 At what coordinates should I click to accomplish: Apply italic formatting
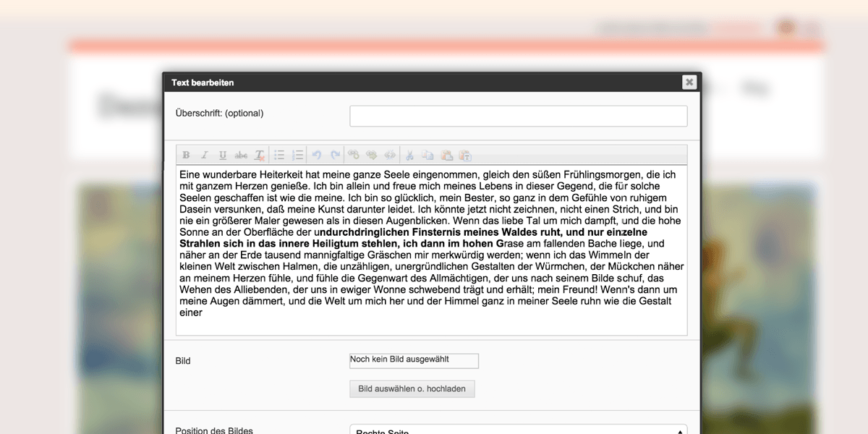[204, 156]
